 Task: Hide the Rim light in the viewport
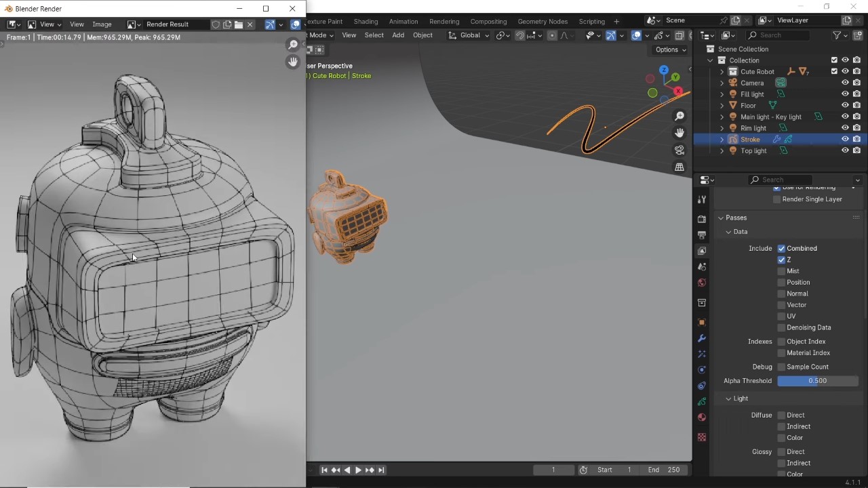point(845,128)
